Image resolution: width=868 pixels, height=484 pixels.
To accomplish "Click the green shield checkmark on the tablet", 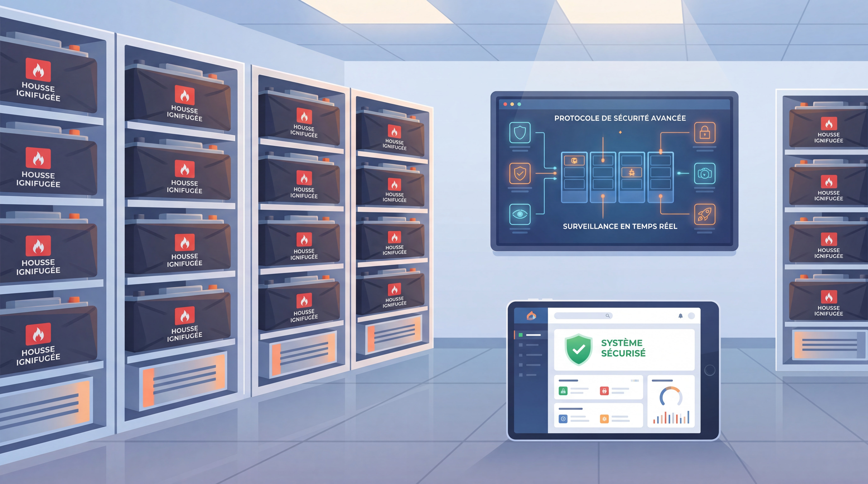I will [x=579, y=350].
